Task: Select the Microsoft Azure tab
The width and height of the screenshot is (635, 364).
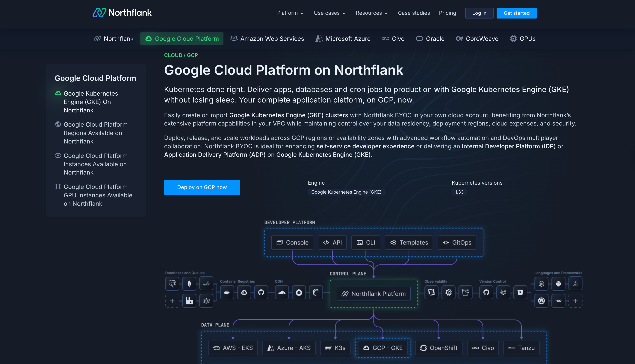Action: (x=343, y=39)
